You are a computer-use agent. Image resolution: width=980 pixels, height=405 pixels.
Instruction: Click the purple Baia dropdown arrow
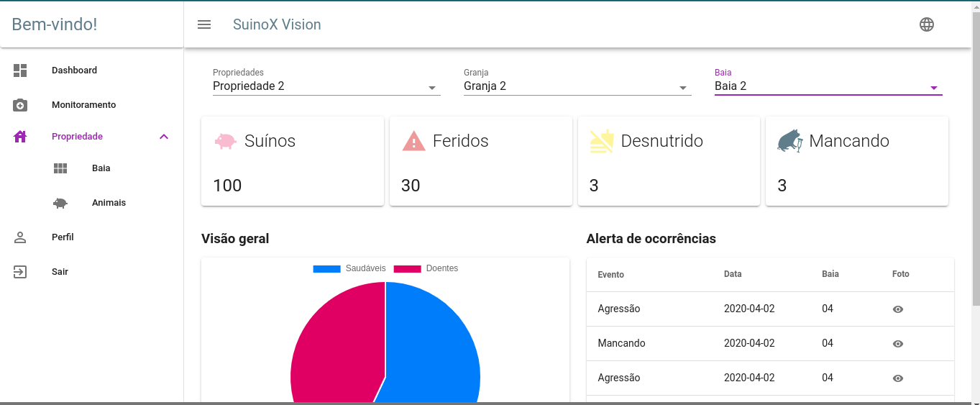[934, 88]
